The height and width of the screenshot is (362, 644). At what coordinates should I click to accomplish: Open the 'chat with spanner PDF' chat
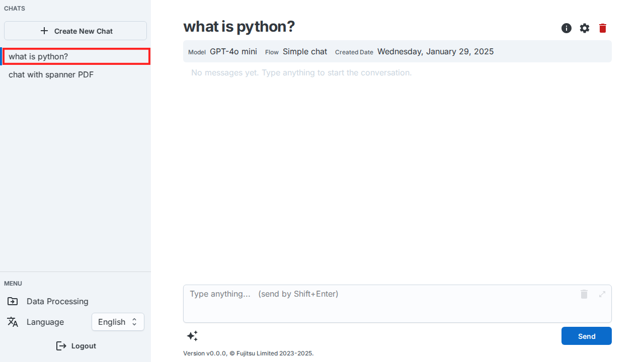[51, 75]
